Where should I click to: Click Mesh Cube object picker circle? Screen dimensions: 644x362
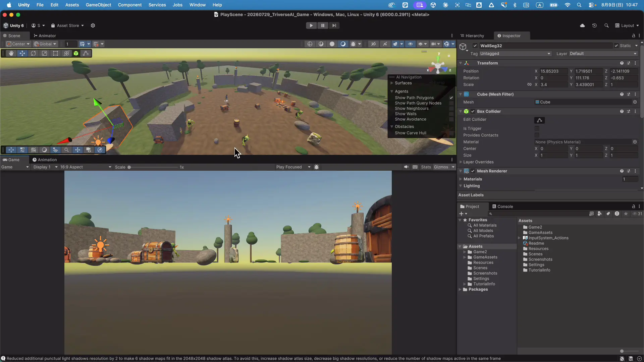635,102
